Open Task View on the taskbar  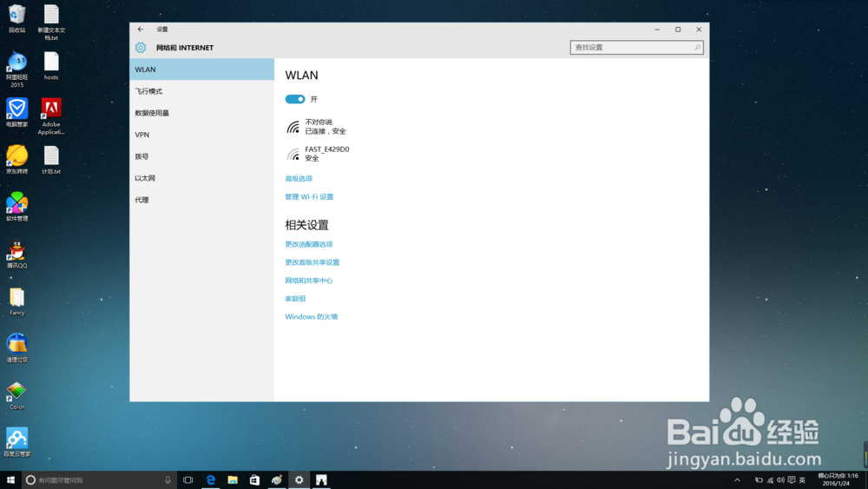[x=188, y=480]
